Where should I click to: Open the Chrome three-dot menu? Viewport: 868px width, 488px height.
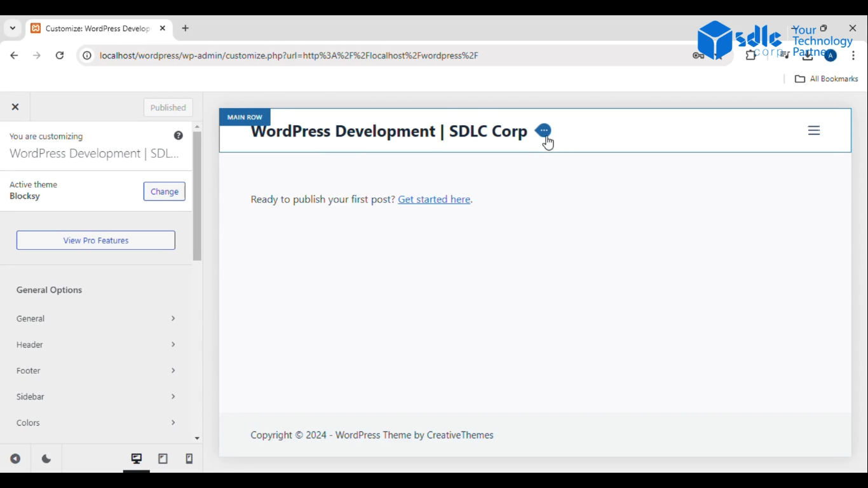[853, 55]
